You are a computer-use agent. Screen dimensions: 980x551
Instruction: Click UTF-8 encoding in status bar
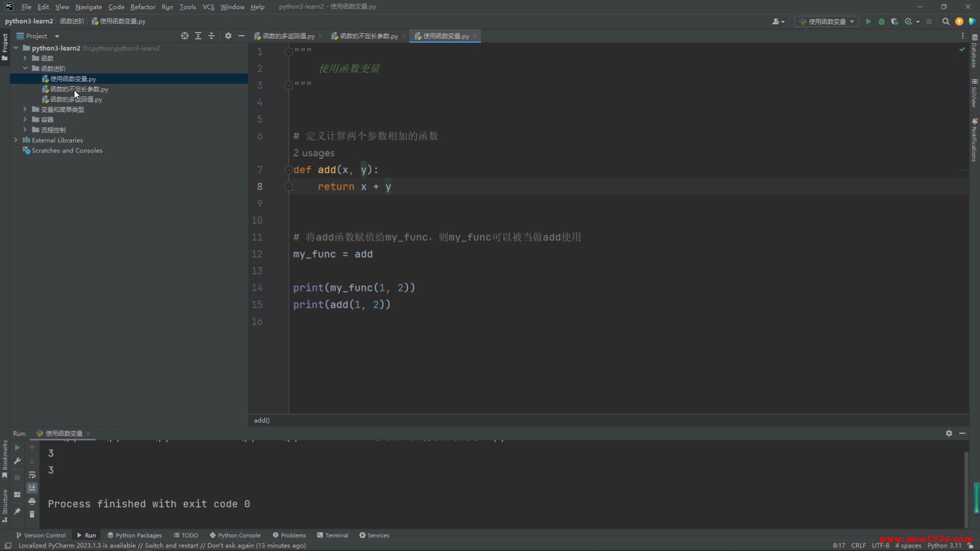point(880,545)
